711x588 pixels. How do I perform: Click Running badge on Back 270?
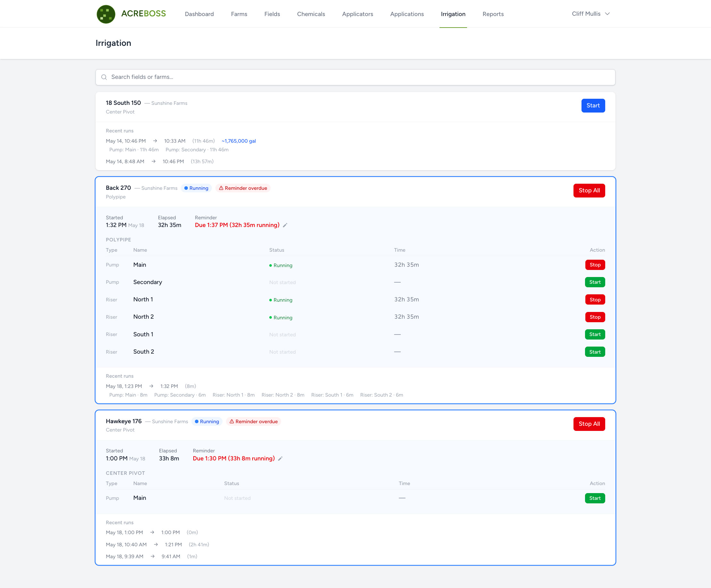coord(196,188)
